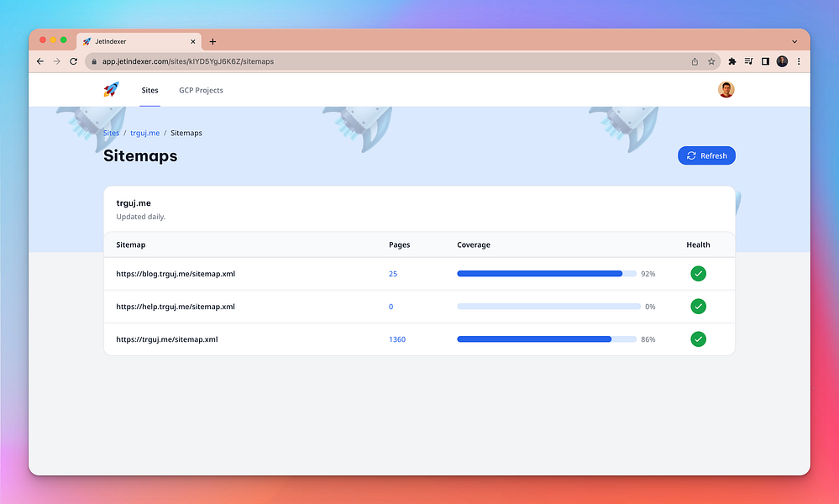This screenshot has height=504, width=839.
Task: Click the trguj.me card title
Action: [x=134, y=203]
